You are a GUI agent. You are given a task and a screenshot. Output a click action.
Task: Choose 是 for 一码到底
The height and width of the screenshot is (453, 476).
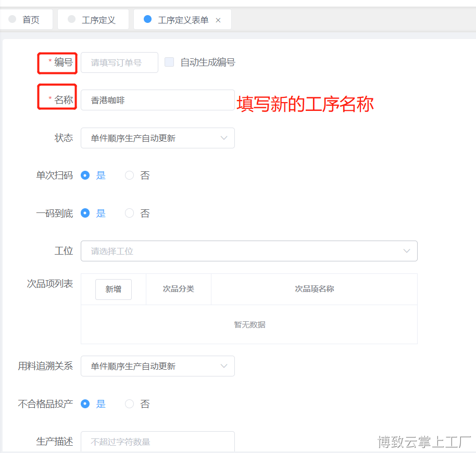[x=85, y=213]
